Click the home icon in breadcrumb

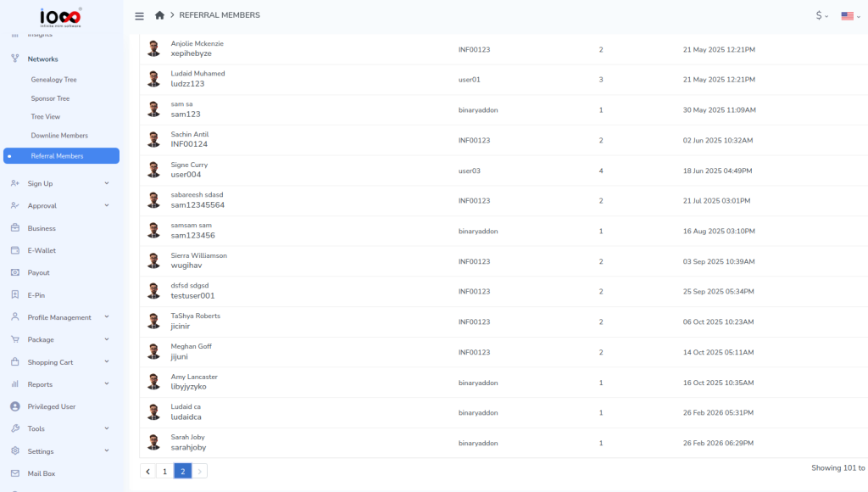tap(159, 15)
